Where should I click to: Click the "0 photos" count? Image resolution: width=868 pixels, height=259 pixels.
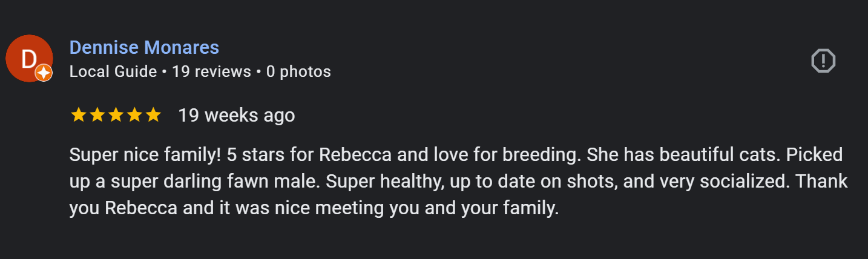coord(298,71)
